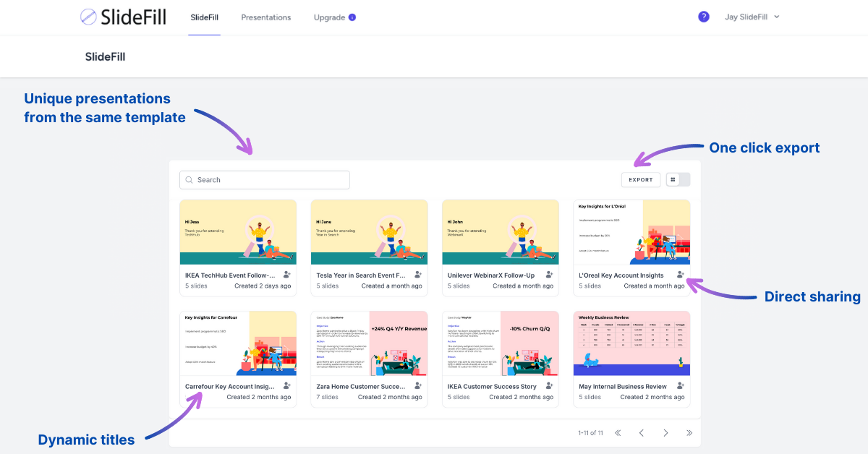
Task: Click share icon on L'Oreal Key Account Insights
Action: (680, 275)
